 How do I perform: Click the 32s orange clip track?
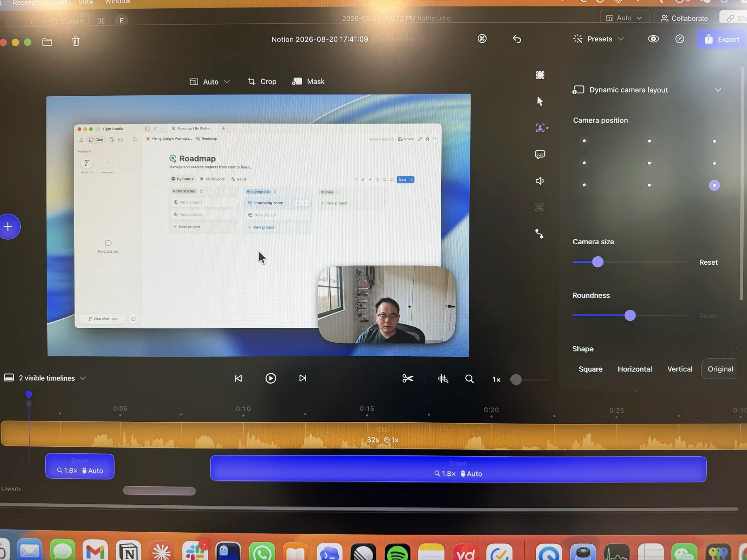tap(373, 436)
